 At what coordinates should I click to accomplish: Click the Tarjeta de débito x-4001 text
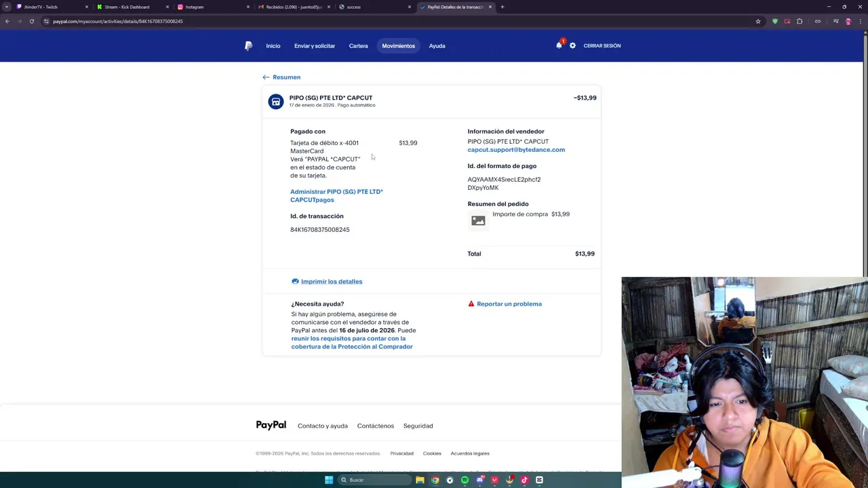324,143
